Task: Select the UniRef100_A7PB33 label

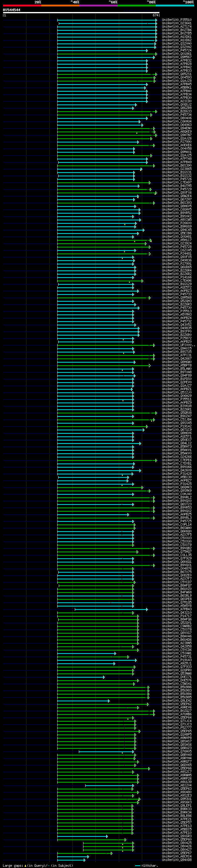Action: [177, 71]
